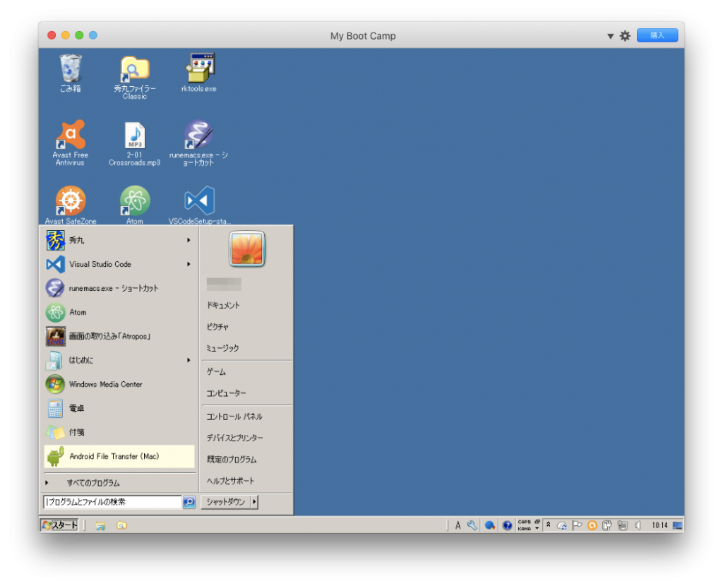This screenshot has height=588, width=723.
Task: Show hidden tray icons with the chevron
Action: [x=549, y=524]
